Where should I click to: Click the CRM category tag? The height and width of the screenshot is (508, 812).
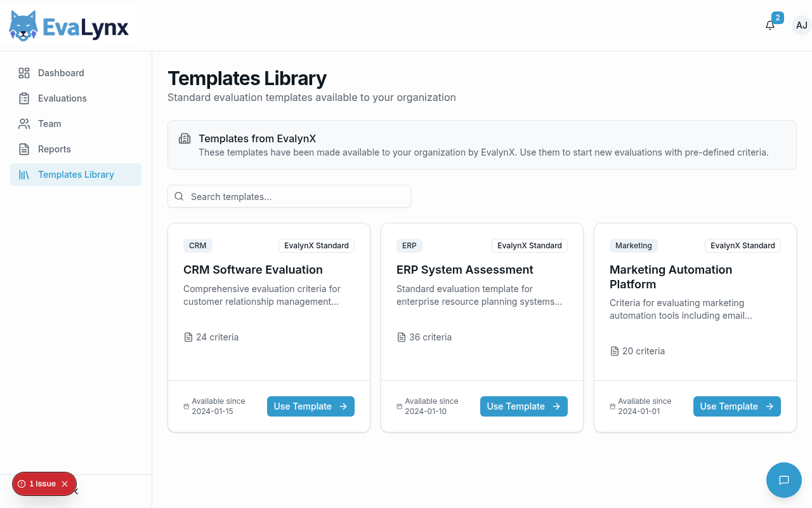198,246
